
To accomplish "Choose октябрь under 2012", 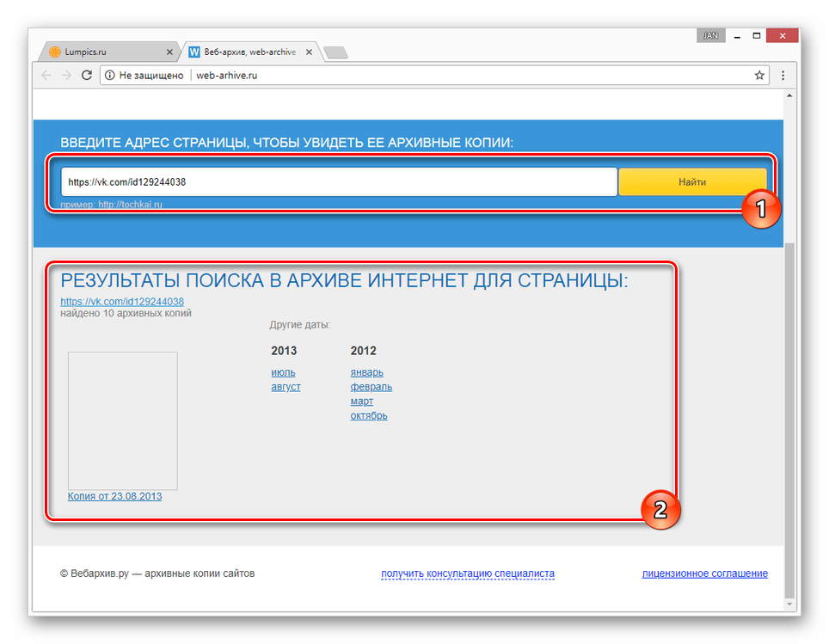I will pos(368,416).
